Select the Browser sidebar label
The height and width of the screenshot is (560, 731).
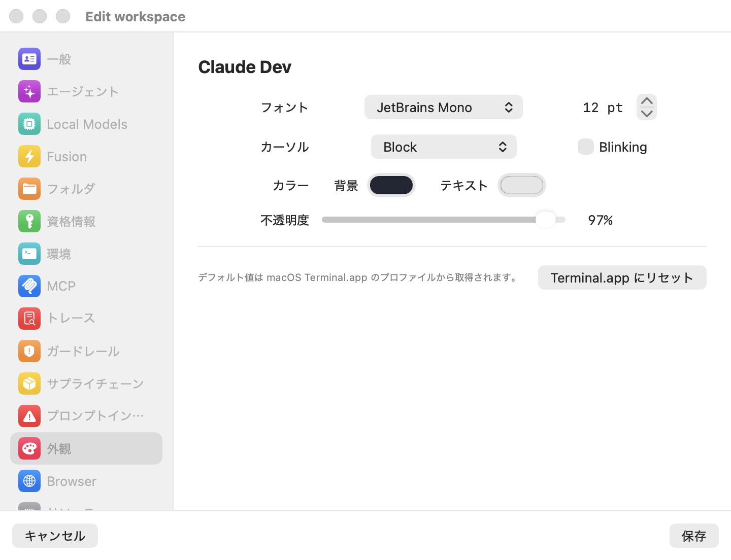(72, 481)
